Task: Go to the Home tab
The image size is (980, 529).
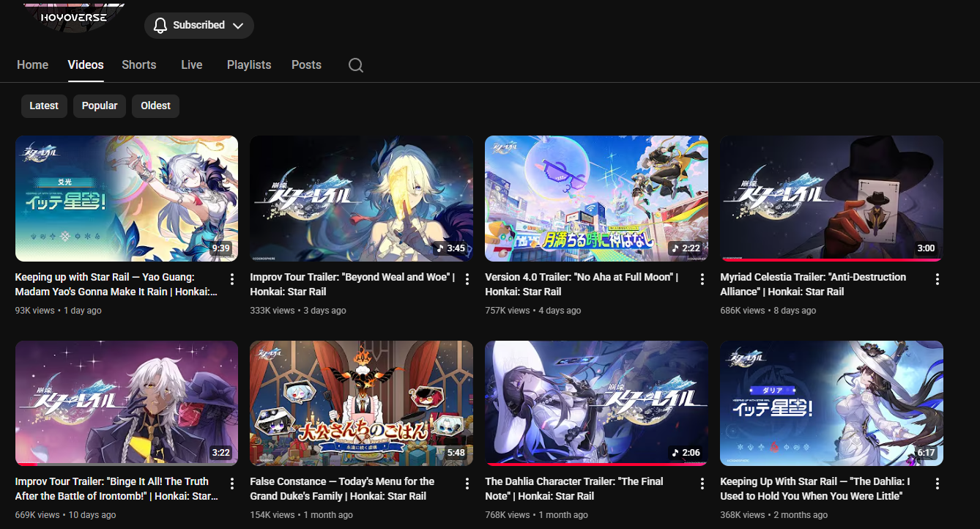Action: (33, 65)
